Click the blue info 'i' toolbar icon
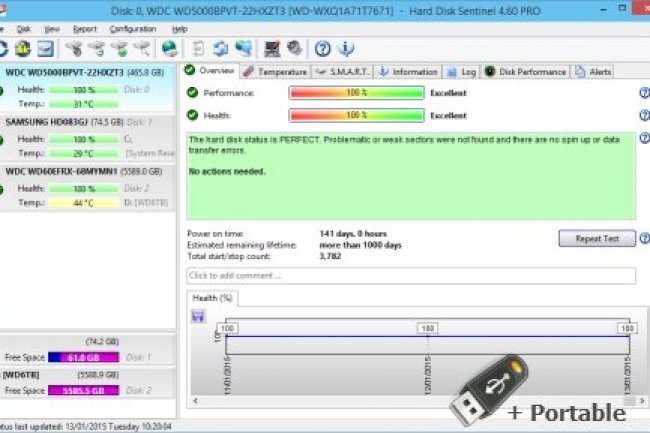The image size is (650, 433). pyautogui.click(x=346, y=49)
